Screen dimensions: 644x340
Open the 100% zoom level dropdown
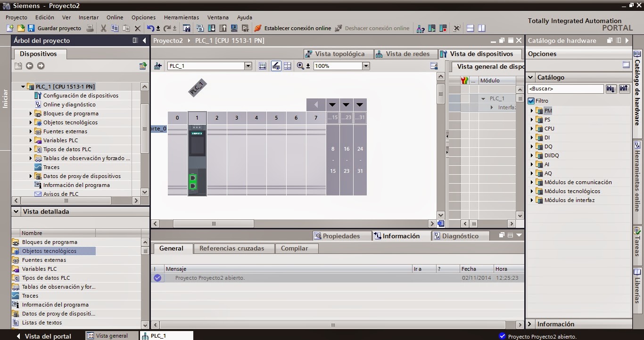(x=365, y=65)
